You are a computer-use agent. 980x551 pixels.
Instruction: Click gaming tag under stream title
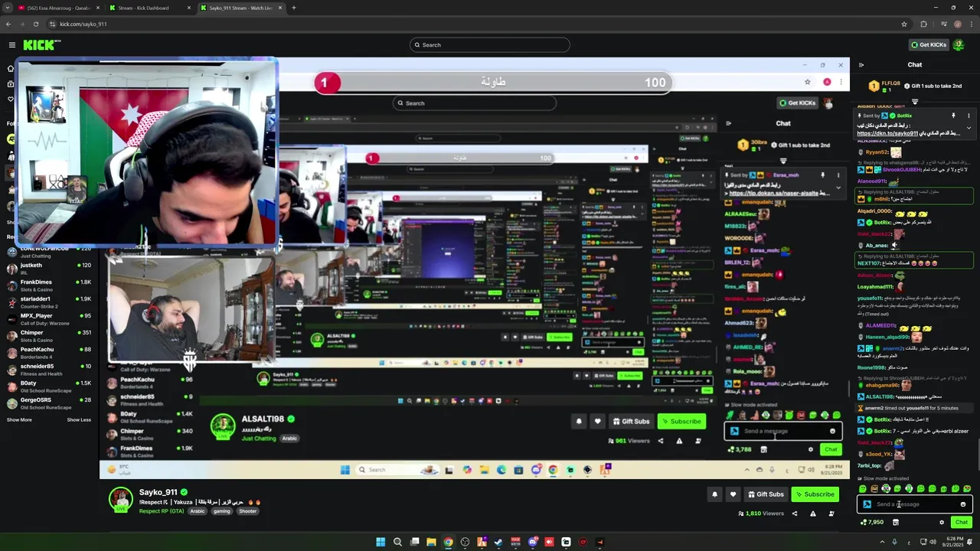click(x=221, y=511)
